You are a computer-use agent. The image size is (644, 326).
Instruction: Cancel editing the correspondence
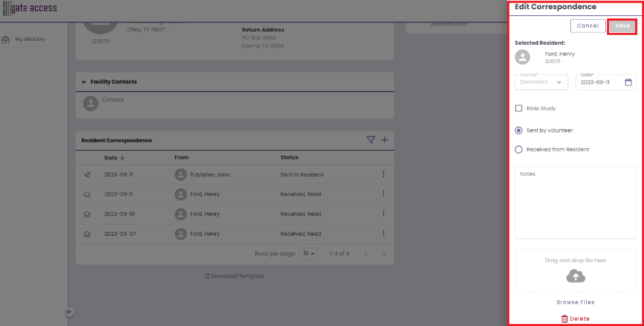point(587,26)
